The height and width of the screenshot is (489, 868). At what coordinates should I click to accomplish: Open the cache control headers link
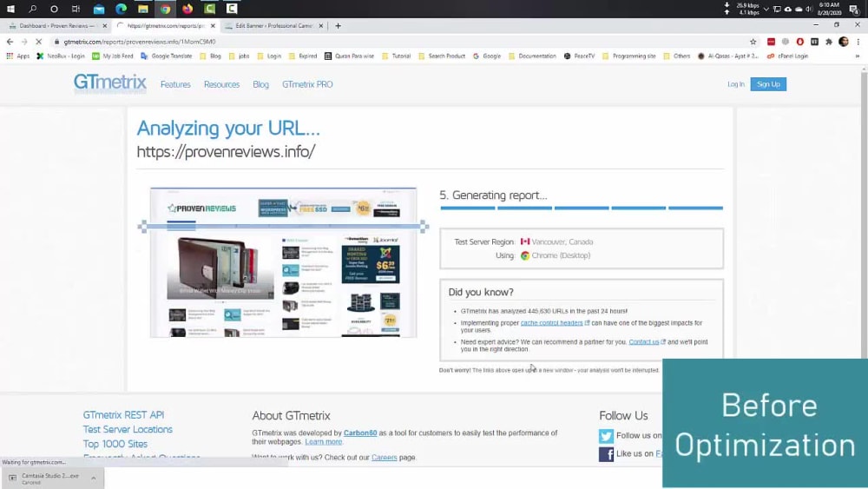[551, 323]
